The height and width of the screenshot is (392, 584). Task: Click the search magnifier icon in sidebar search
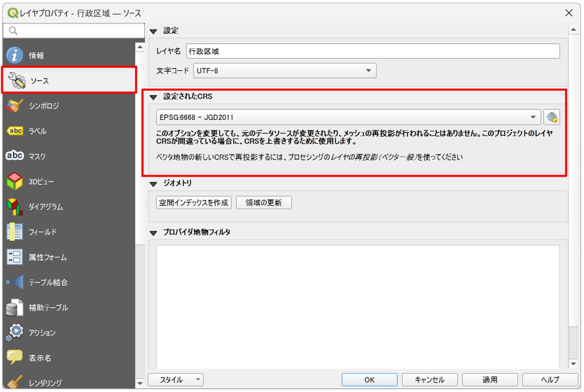click(13, 31)
